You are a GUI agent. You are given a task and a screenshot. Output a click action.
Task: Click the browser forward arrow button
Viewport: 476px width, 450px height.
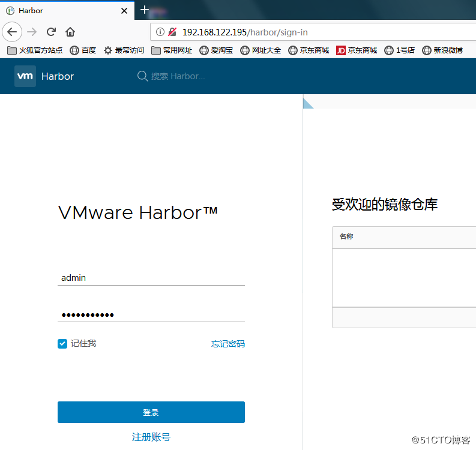pos(32,32)
